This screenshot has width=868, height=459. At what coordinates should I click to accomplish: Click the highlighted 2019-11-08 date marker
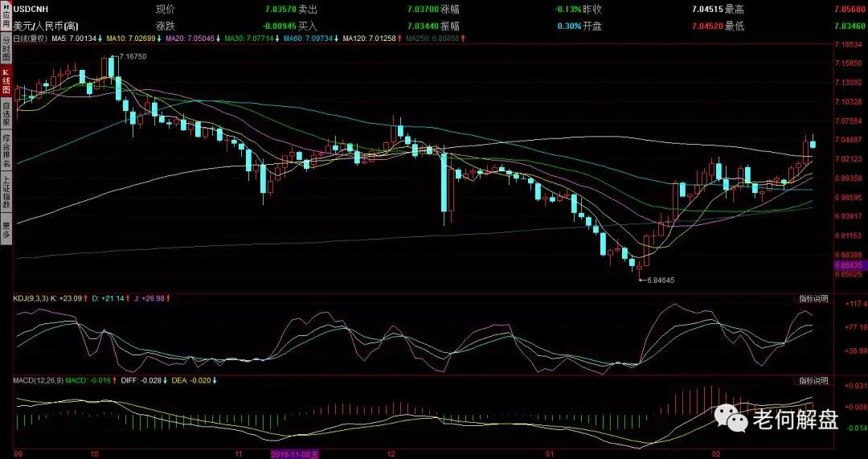[294, 454]
